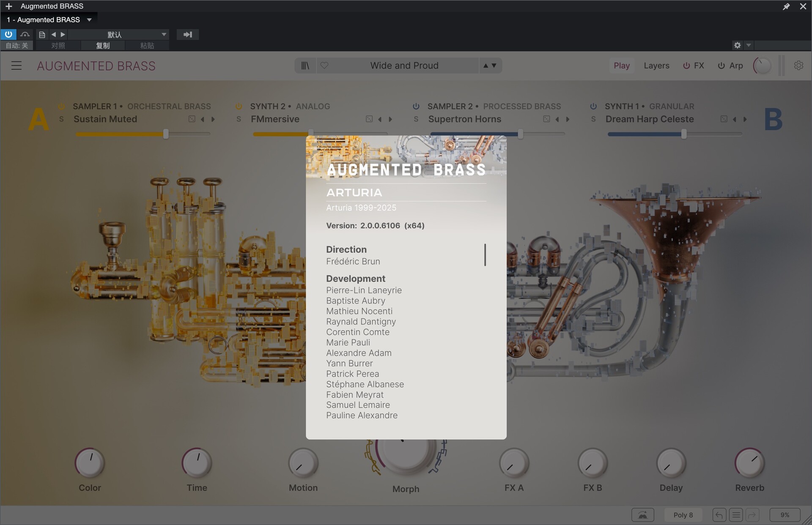
Task: Open Poly 8 polyphony setting
Action: click(683, 515)
